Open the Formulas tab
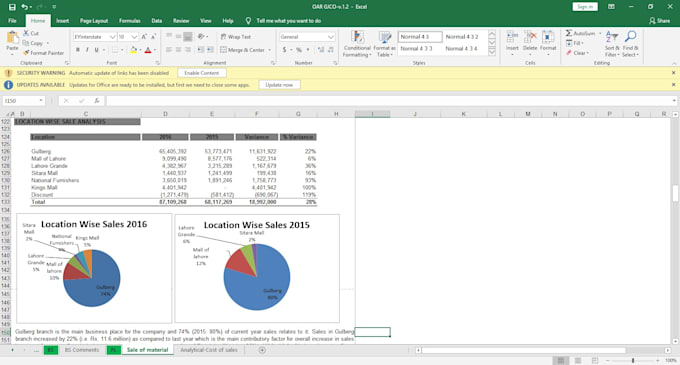This screenshot has height=365, width=680. tap(130, 20)
